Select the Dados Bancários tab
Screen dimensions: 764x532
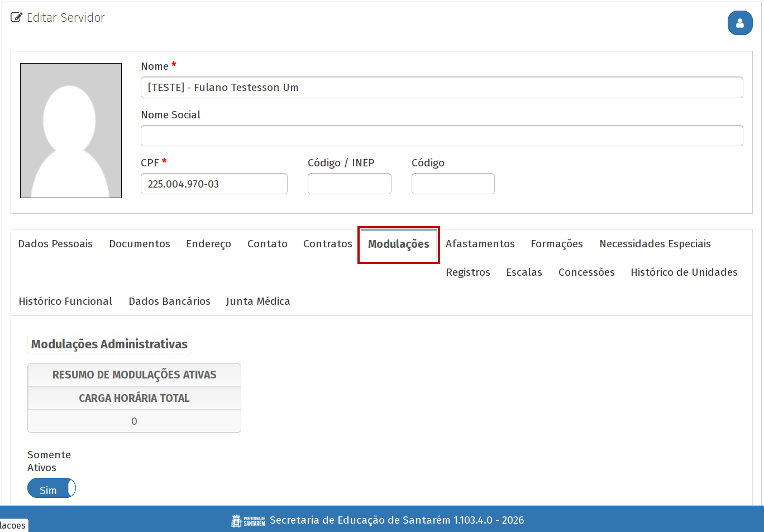tap(169, 301)
